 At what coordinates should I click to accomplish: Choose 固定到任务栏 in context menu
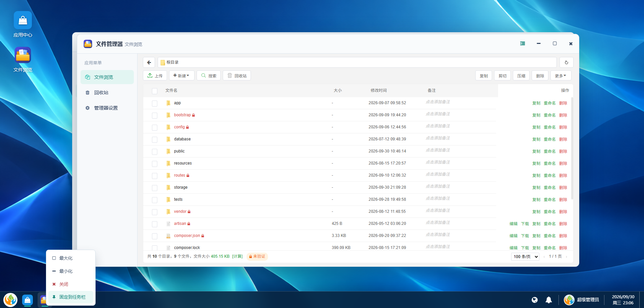pyautogui.click(x=71, y=297)
